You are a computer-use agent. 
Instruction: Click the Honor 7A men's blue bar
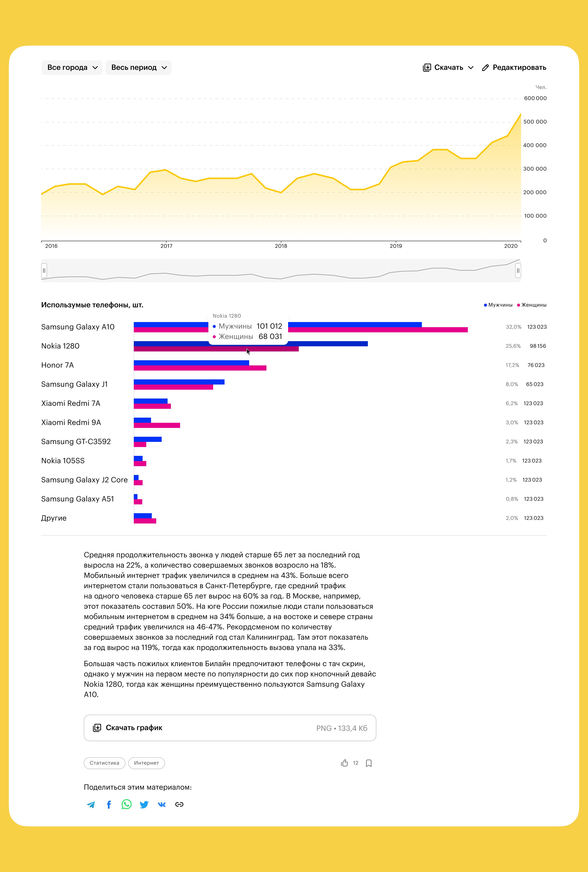pyautogui.click(x=191, y=363)
